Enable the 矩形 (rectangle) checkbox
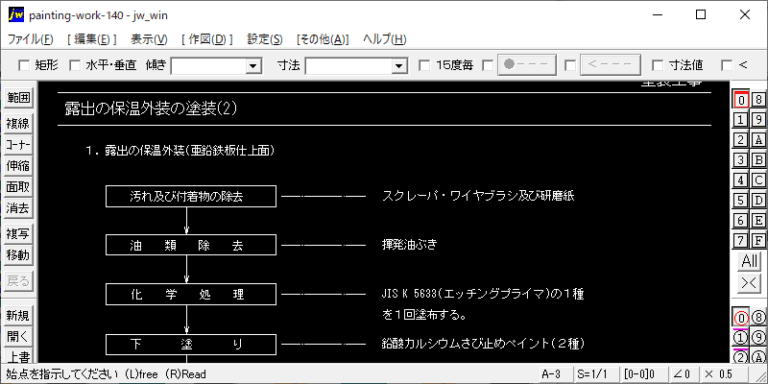 pos(24,65)
